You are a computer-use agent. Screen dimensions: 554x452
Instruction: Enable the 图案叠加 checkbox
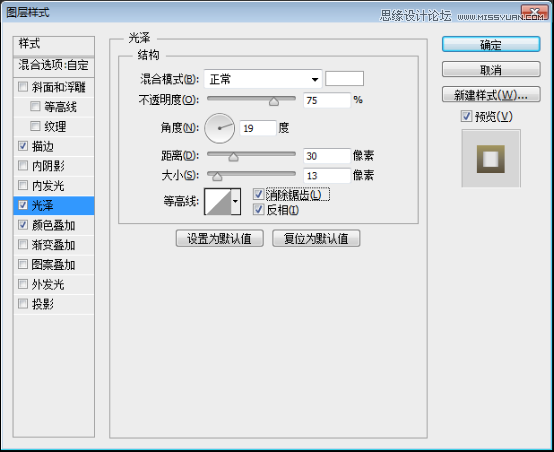(x=23, y=264)
